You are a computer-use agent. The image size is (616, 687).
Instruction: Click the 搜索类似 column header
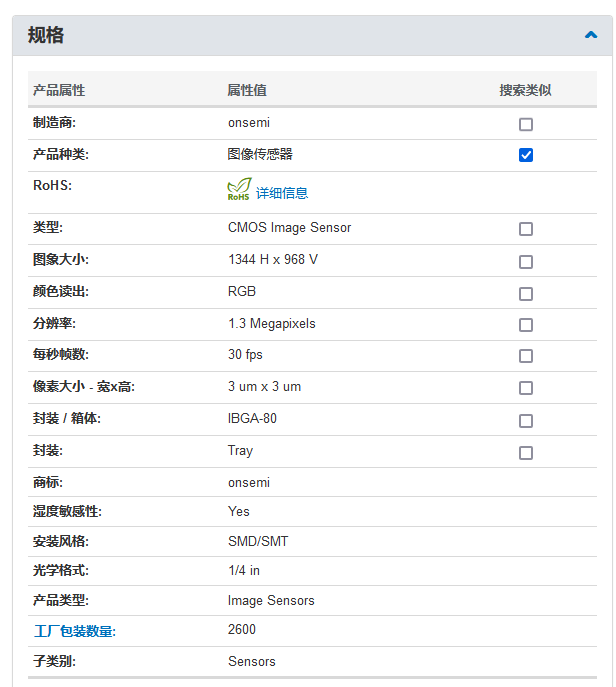[525, 90]
